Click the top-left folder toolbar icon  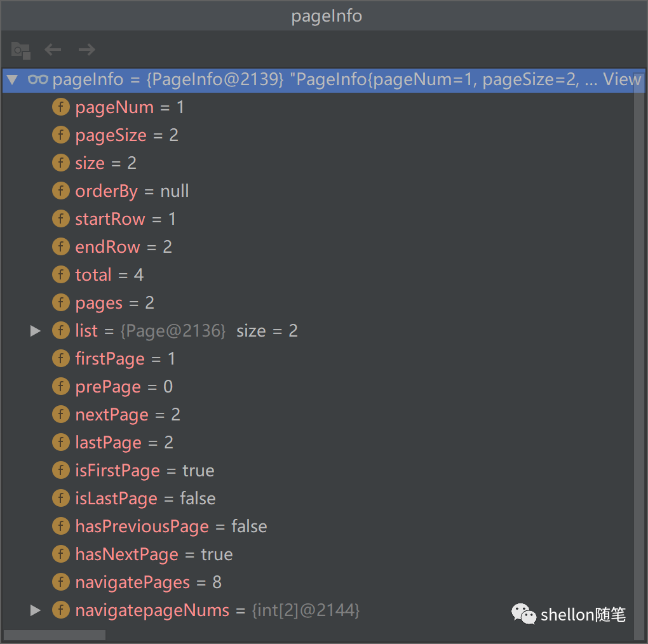click(x=20, y=50)
